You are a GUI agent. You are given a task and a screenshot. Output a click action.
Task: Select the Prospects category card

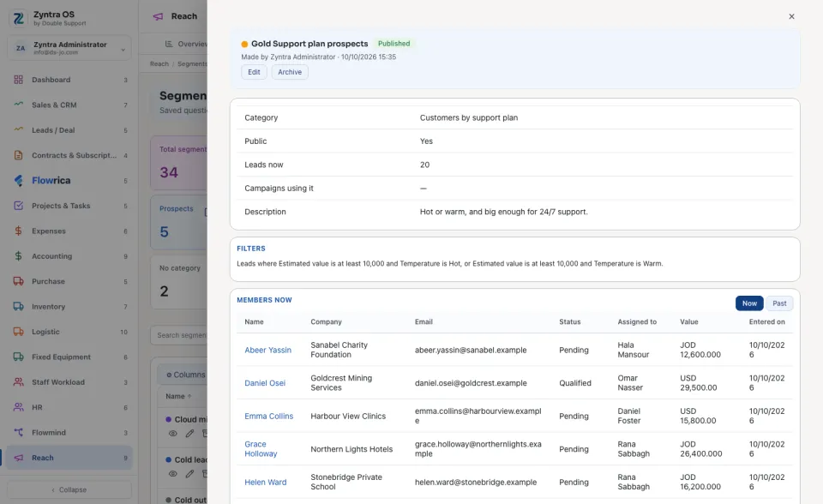(x=179, y=223)
